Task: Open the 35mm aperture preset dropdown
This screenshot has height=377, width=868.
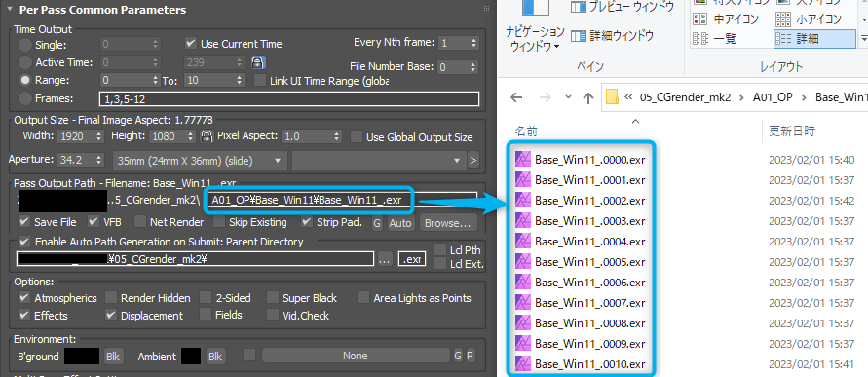Action: tap(200, 161)
